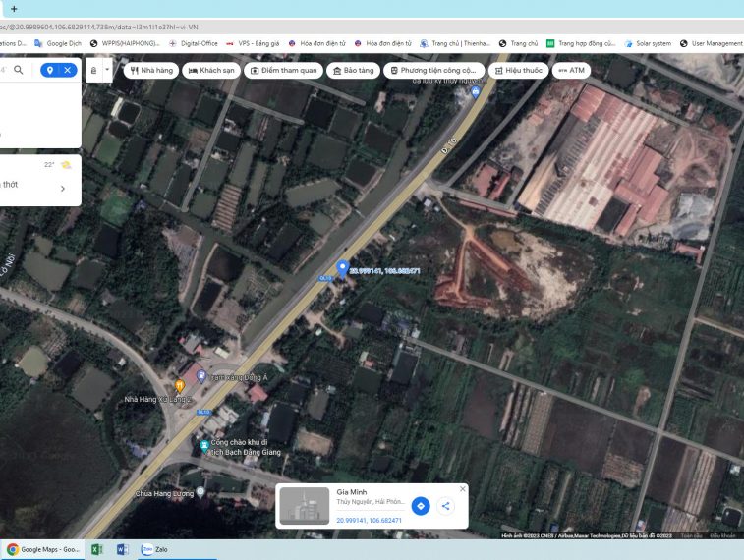
Task: Expand the weather panel chevron
Action: click(x=63, y=189)
